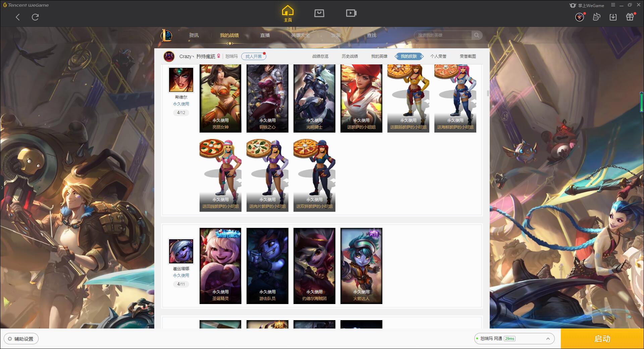Click the League of Legends logo
The height and width of the screenshot is (349, 644).
pos(166,35)
